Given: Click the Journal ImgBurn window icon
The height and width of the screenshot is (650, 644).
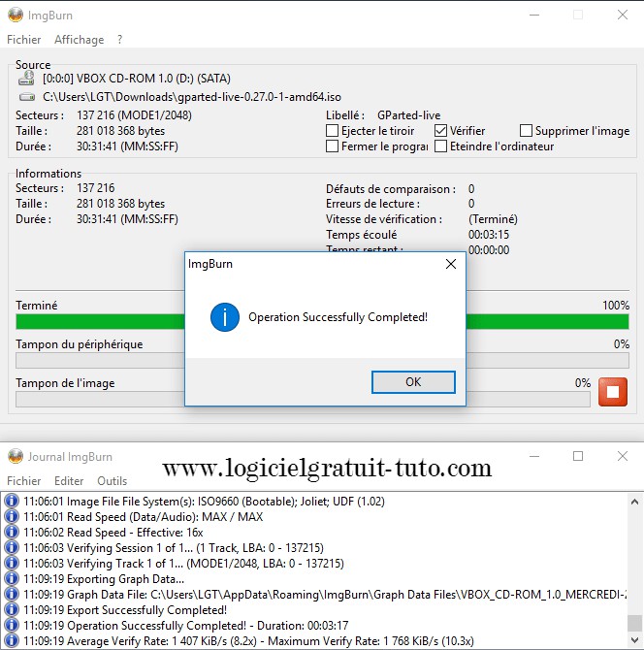Looking at the screenshot, I should click(x=16, y=456).
